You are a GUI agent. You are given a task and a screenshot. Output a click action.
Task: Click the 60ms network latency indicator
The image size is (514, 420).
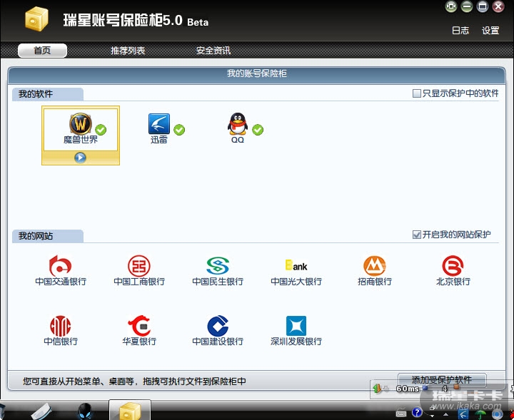[x=408, y=389]
